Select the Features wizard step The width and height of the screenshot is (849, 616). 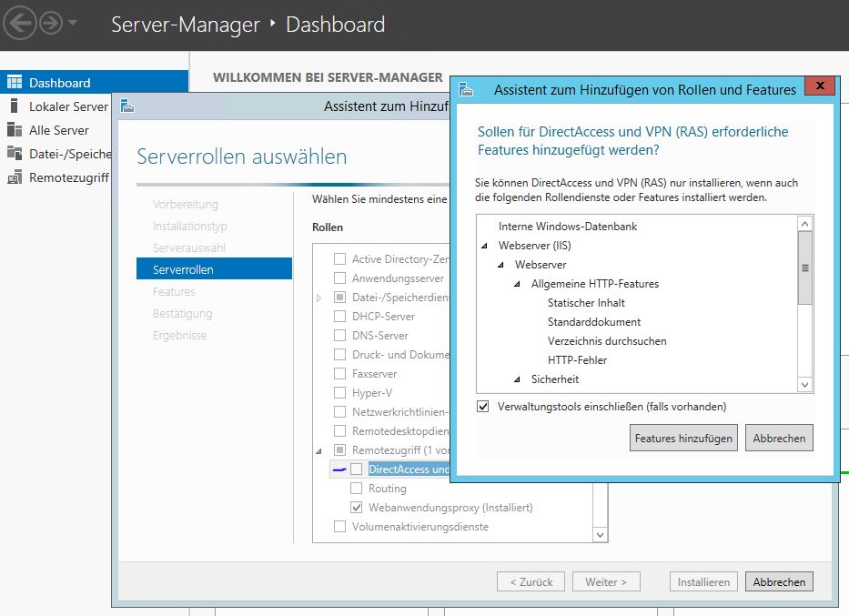174,291
